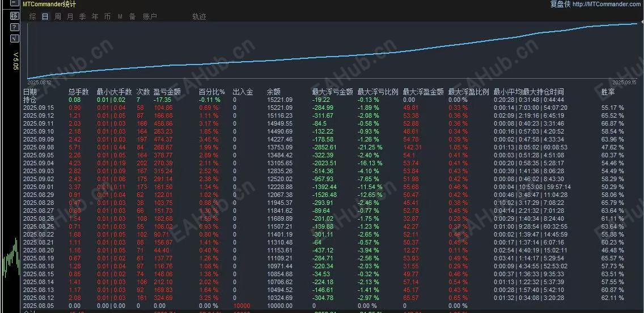Viewport: 644px width, 313px height.
Task: Click the 余额 column header
Action: pyautogui.click(x=274, y=92)
